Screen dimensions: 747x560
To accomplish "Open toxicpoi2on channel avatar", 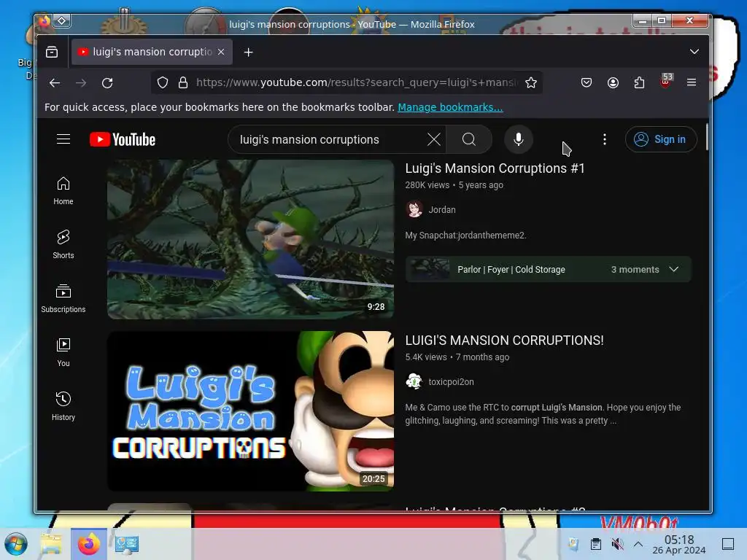I will (414, 381).
